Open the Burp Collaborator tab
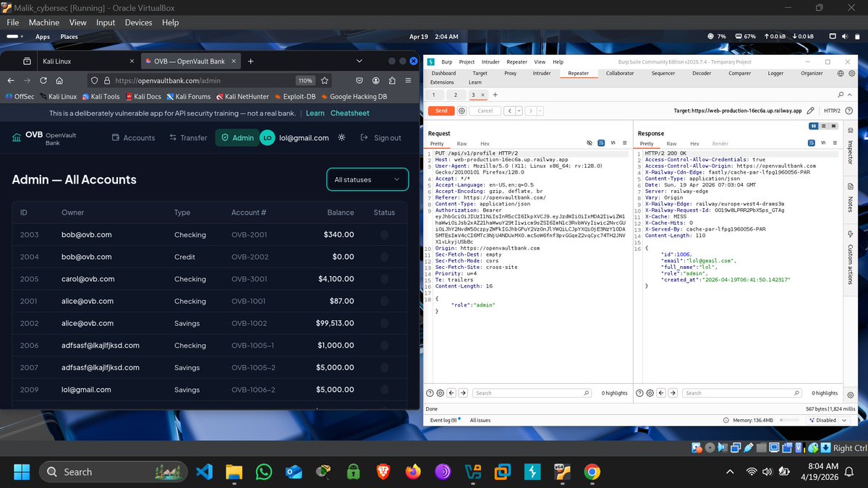Image resolution: width=868 pixels, height=488 pixels. pyautogui.click(x=620, y=73)
